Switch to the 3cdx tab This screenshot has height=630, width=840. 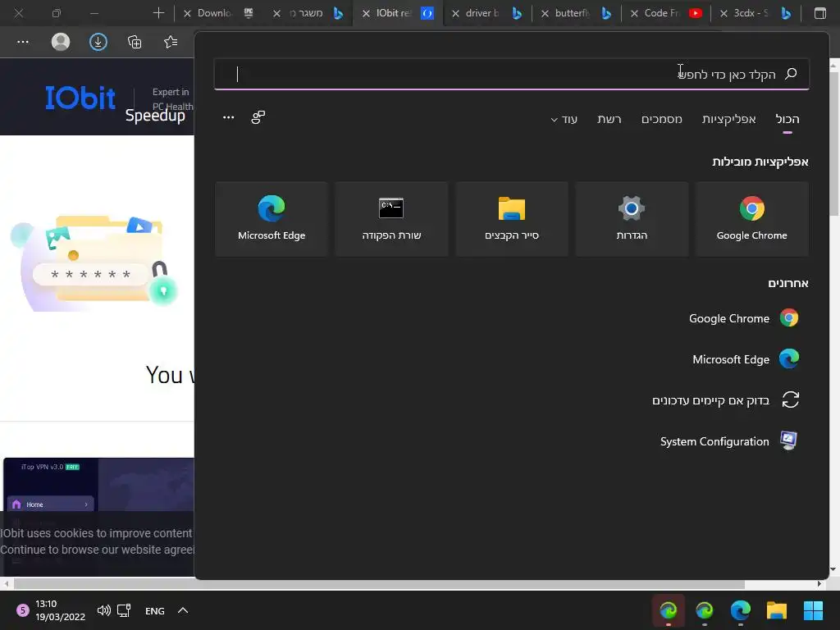pyautogui.click(x=756, y=13)
